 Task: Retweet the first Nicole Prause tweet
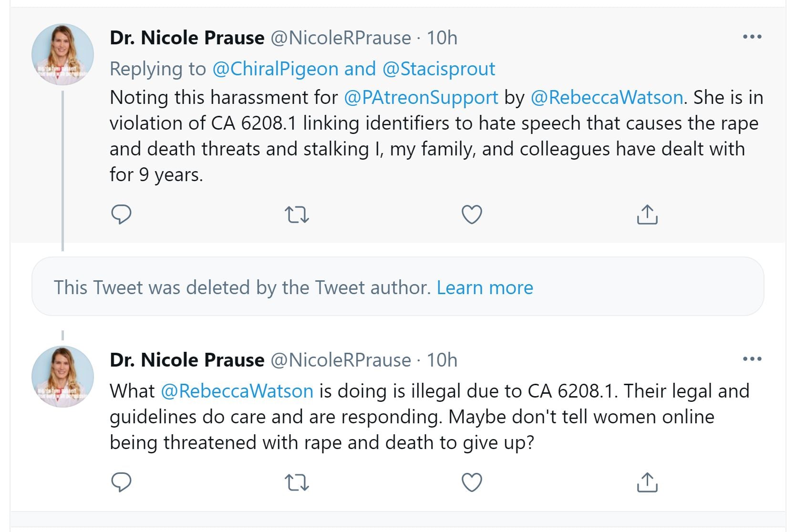297,215
